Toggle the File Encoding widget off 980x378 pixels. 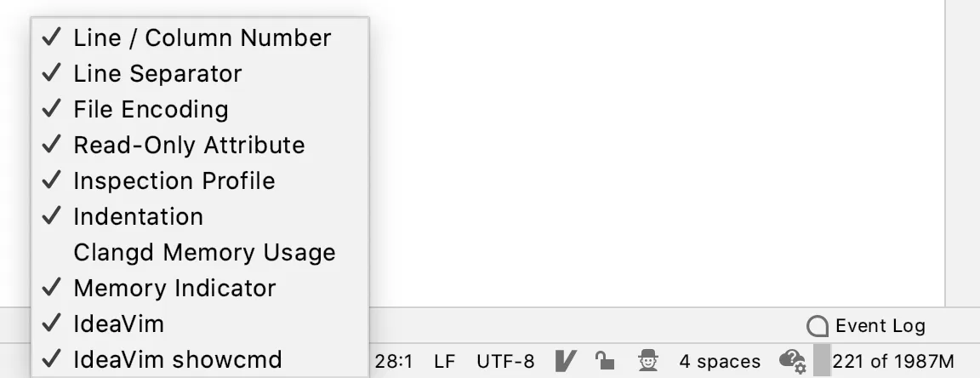pyautogui.click(x=151, y=110)
